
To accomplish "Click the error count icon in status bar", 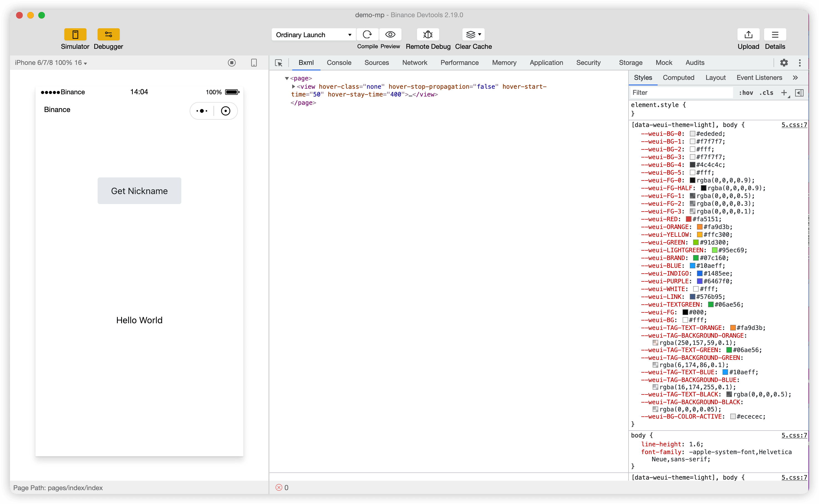I will pyautogui.click(x=279, y=487).
